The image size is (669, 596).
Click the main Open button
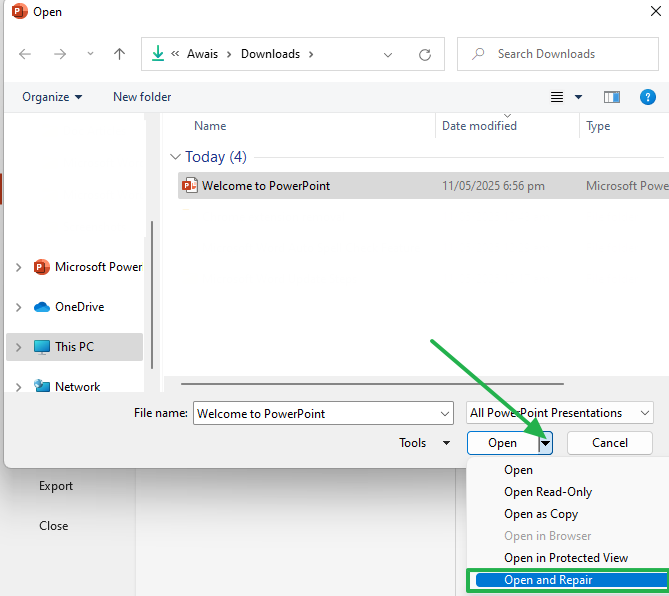pos(503,443)
